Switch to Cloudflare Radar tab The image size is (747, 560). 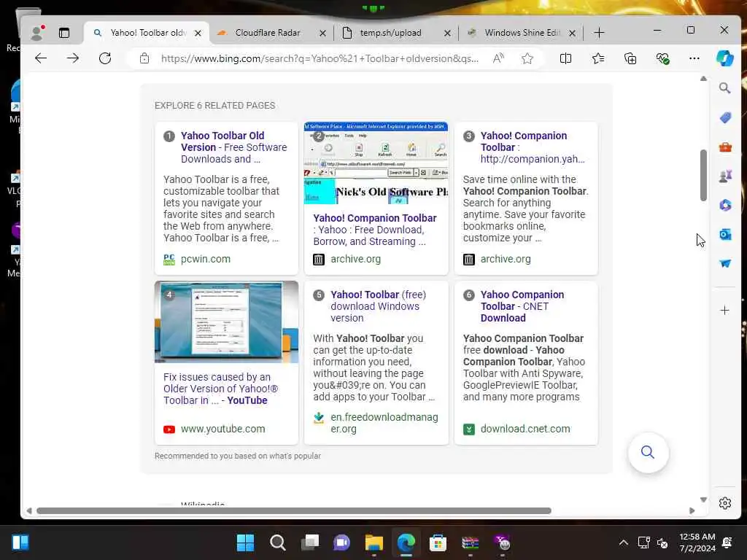coord(267,32)
